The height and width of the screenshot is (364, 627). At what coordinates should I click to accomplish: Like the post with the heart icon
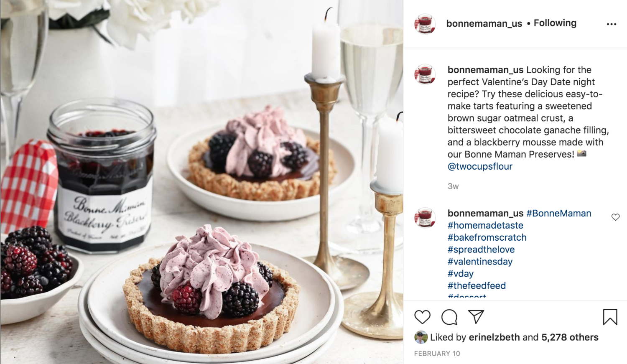[x=422, y=317]
